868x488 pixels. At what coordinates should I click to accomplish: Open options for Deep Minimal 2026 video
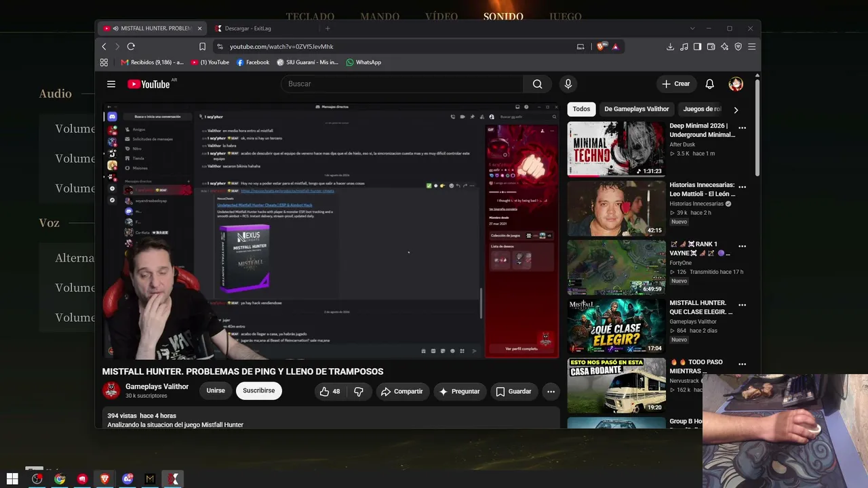[x=742, y=127]
